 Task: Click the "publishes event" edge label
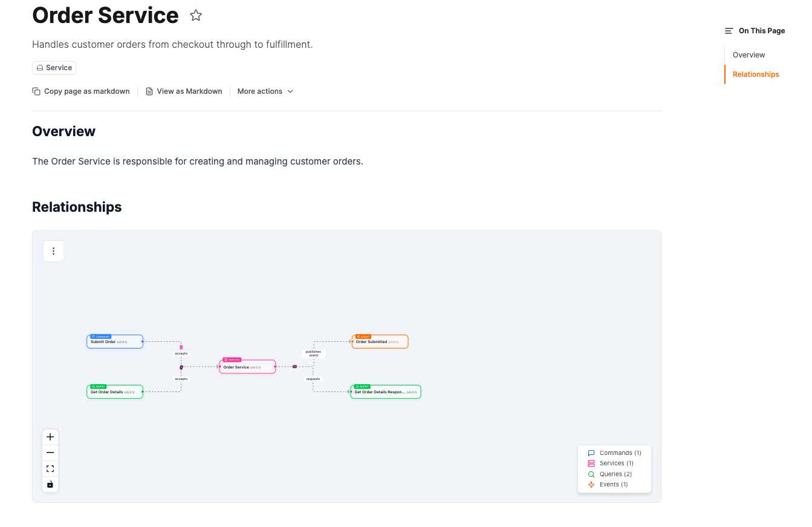tap(314, 353)
